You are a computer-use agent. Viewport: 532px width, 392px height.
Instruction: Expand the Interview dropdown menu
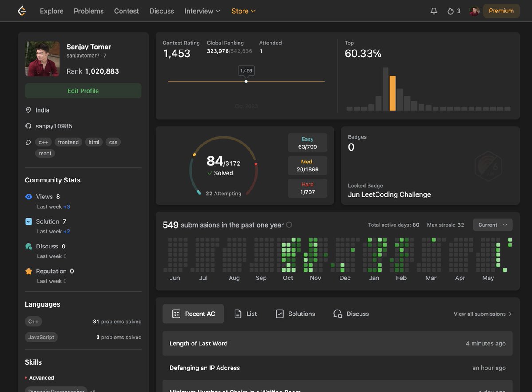pos(203,11)
